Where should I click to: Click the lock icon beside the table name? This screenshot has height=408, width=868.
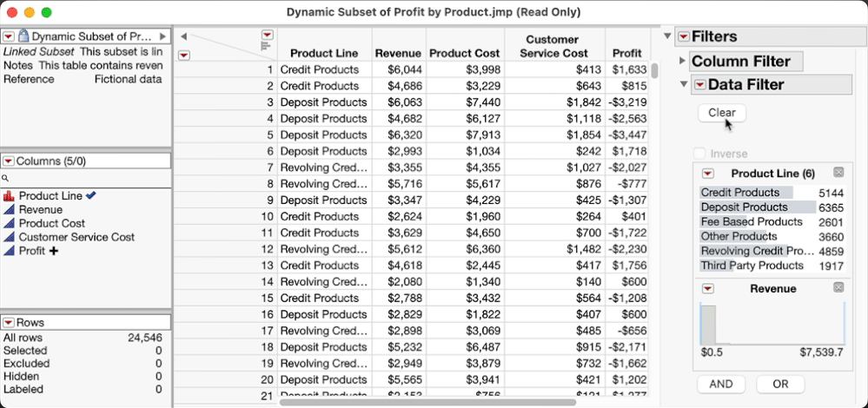[24, 36]
